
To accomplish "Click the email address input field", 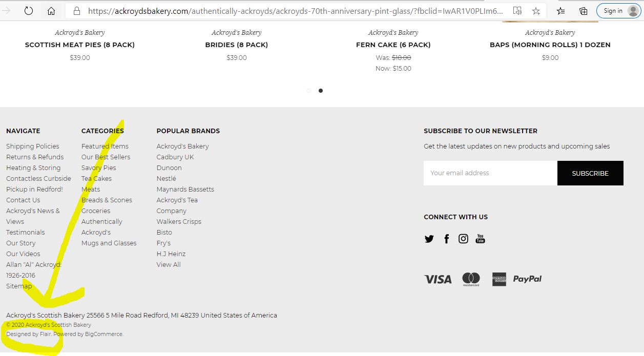I will pos(490,173).
